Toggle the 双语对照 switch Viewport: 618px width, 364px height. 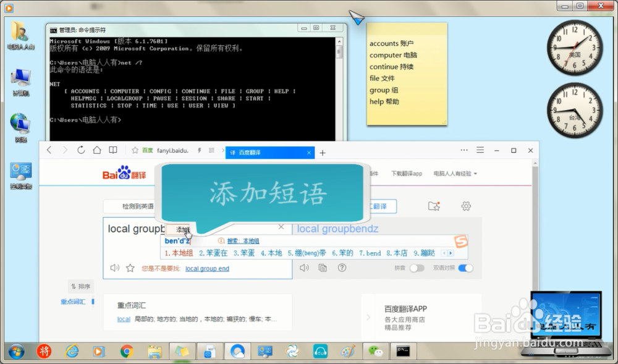(465, 268)
